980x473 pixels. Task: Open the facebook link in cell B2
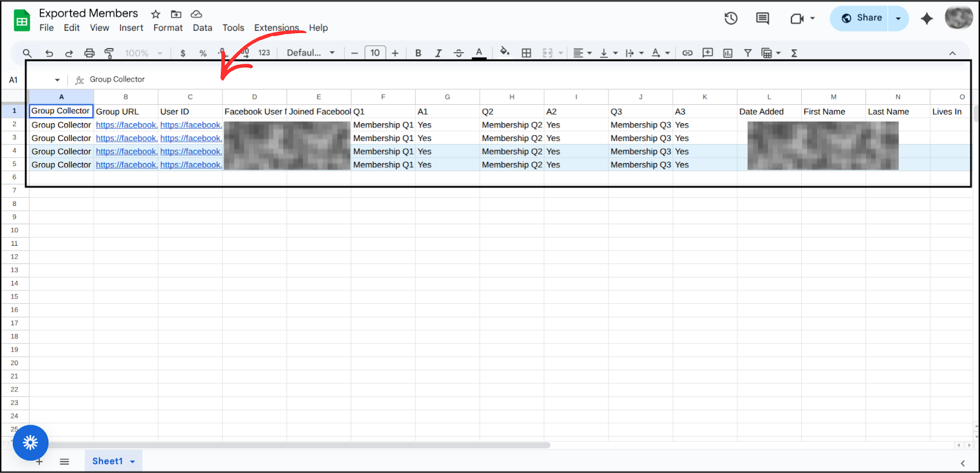[x=127, y=125]
